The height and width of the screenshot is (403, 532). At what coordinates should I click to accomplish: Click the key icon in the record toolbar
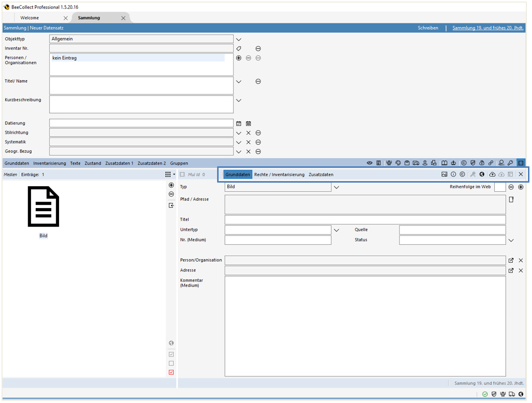pyautogui.click(x=511, y=163)
